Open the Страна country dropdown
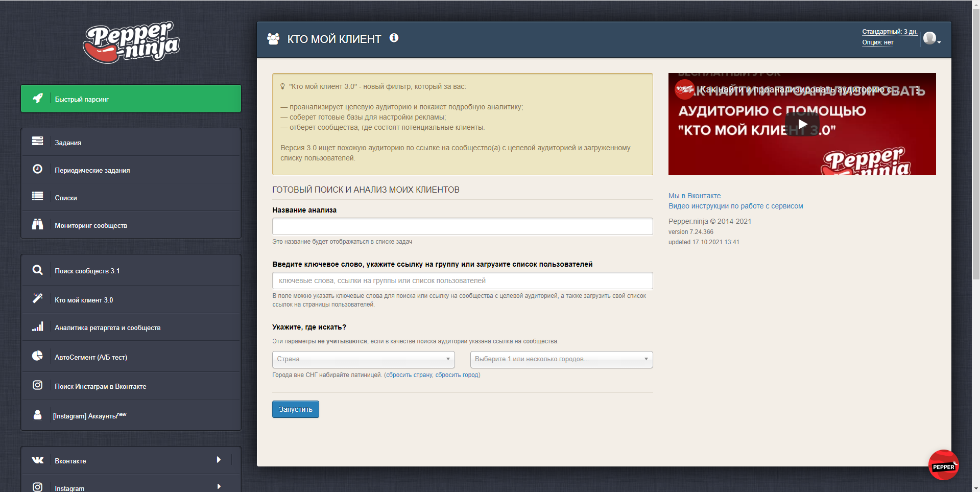 (364, 359)
